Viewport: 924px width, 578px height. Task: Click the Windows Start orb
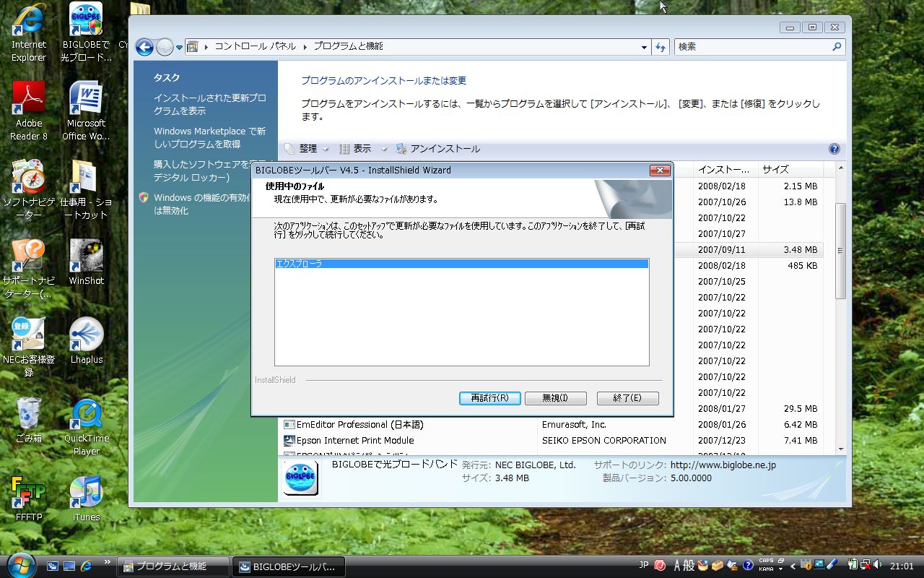pyautogui.click(x=21, y=565)
